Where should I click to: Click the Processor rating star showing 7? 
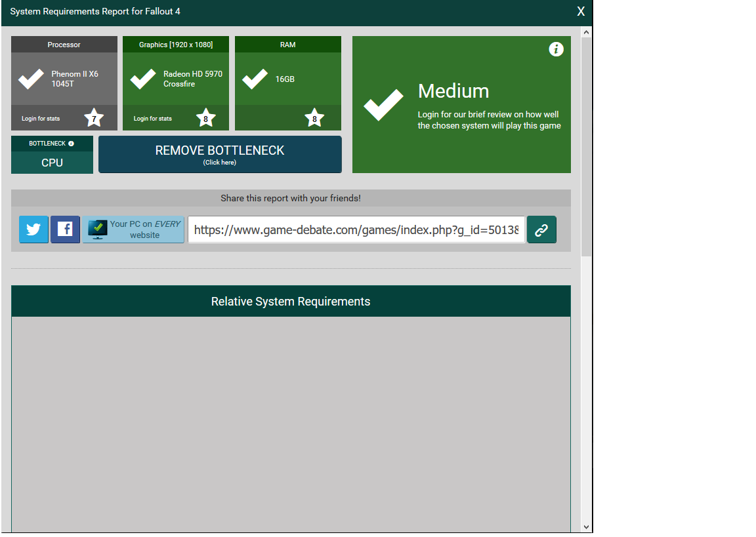94,118
